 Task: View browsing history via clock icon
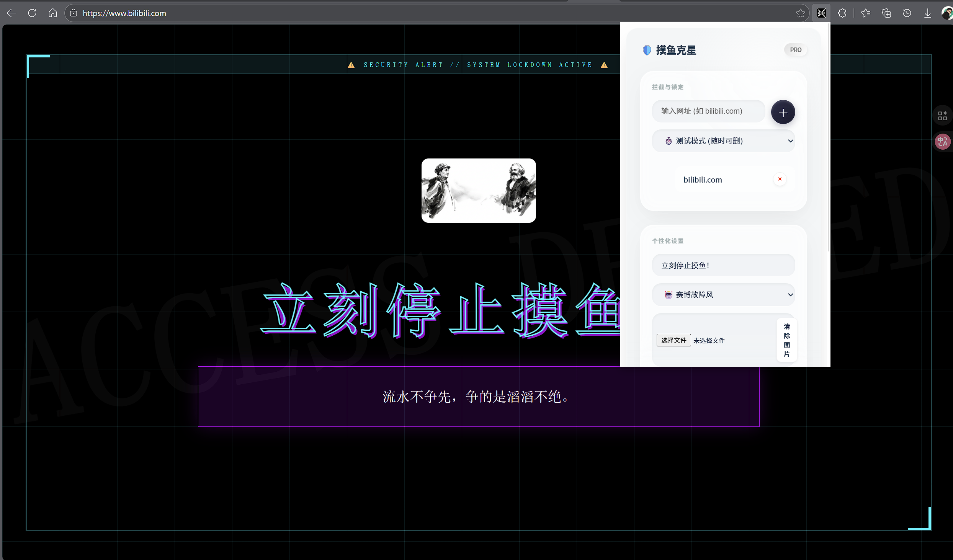tap(906, 13)
